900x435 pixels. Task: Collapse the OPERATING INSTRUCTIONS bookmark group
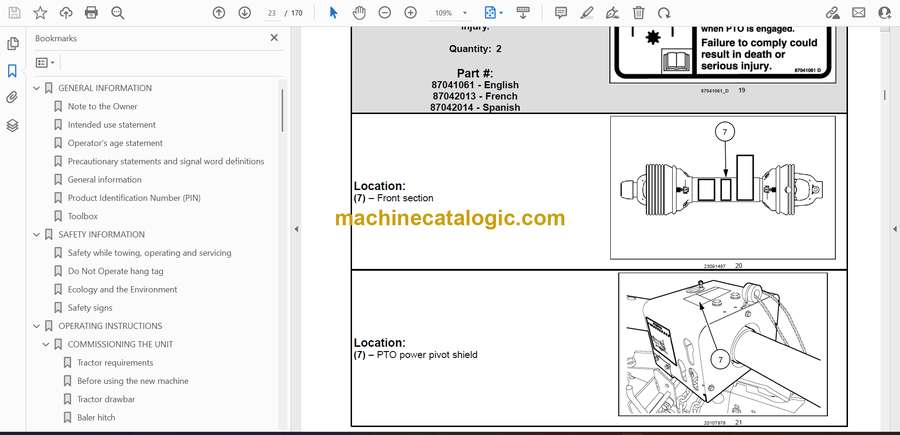pos(37,326)
